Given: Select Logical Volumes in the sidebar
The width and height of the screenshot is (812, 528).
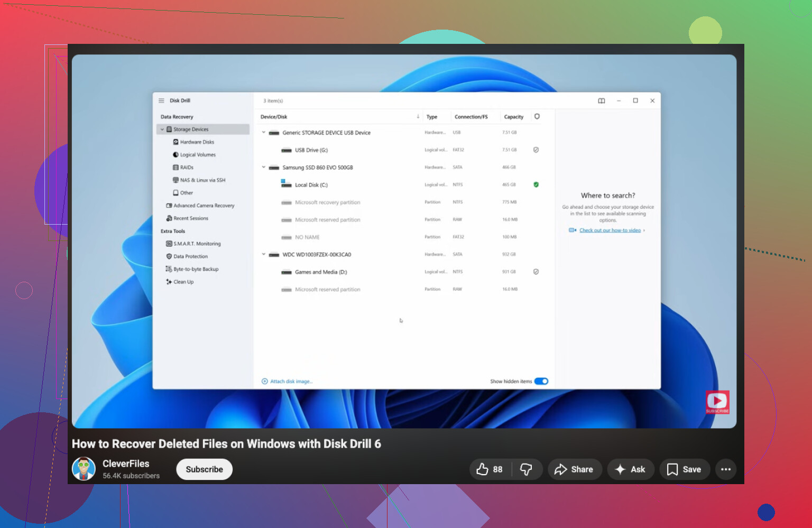Looking at the screenshot, I should (194, 155).
